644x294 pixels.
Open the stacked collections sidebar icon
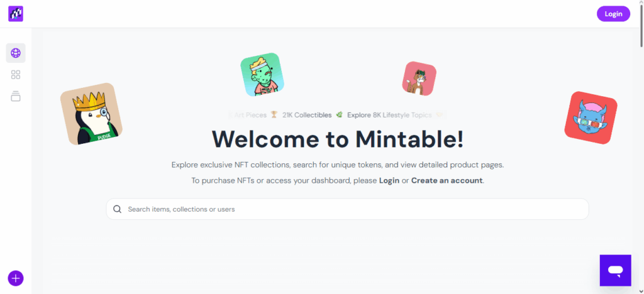16,96
